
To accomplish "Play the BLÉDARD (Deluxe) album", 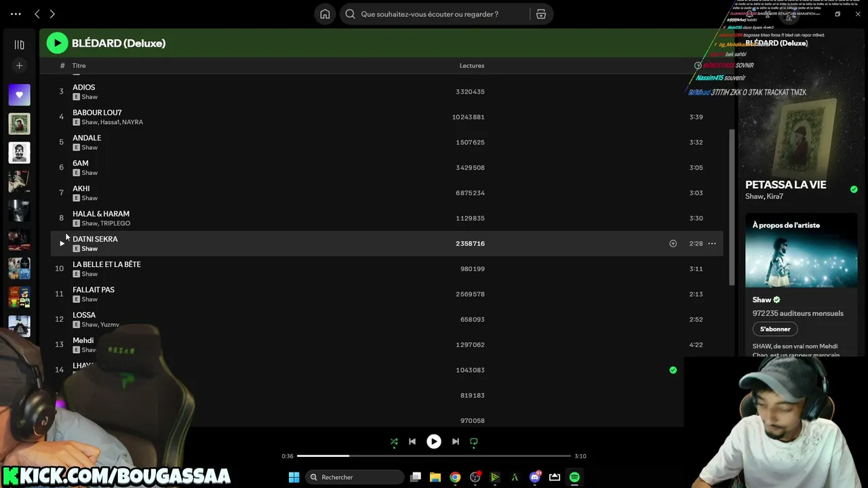I will tap(57, 43).
